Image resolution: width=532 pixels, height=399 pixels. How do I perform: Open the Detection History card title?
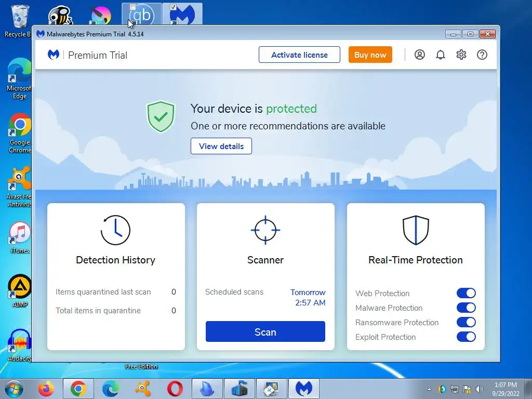115,260
